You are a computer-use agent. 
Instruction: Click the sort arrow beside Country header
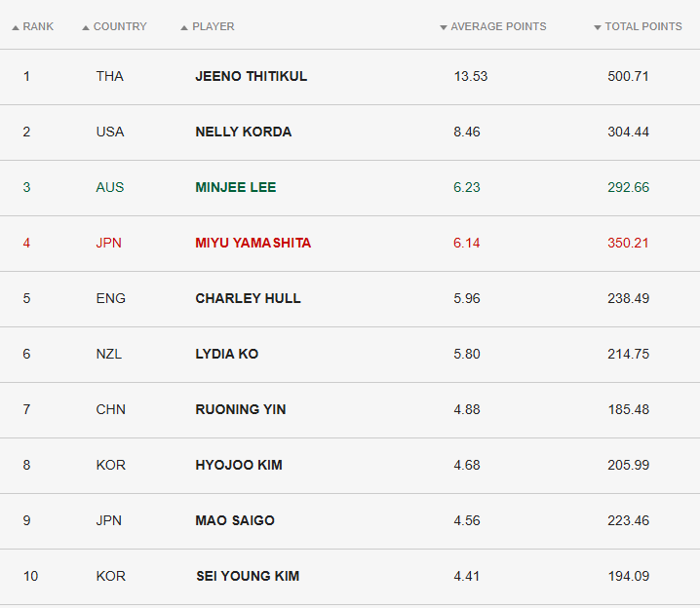coord(86,27)
